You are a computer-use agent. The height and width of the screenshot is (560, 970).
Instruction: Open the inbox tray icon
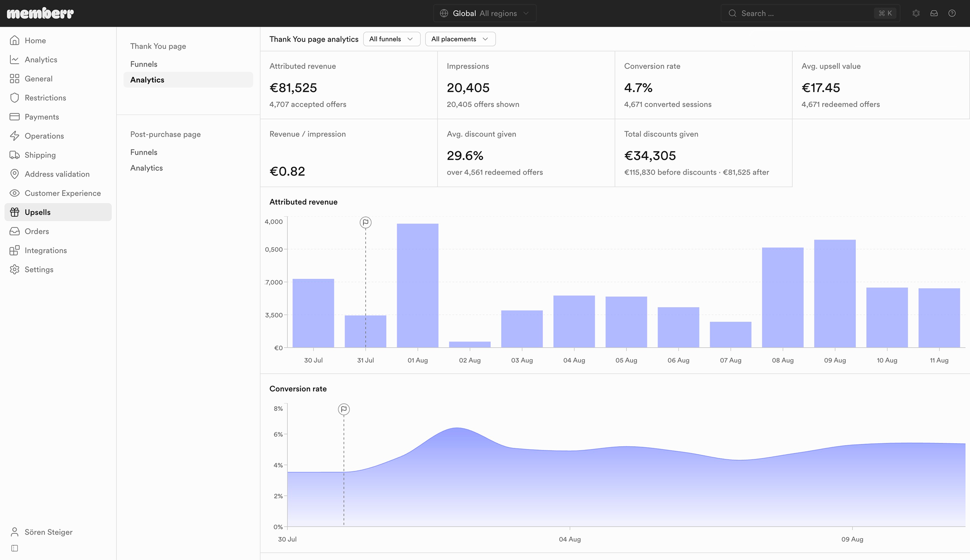(934, 13)
